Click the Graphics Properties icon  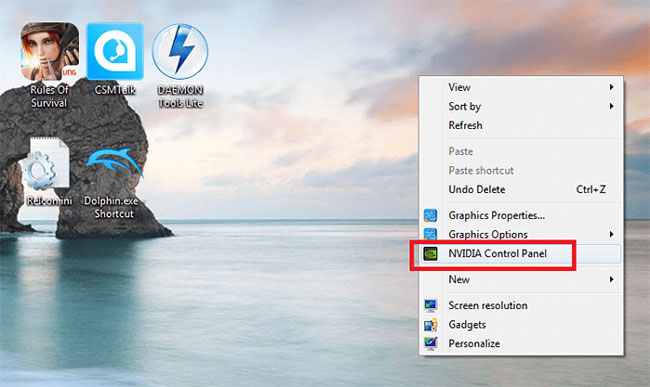pos(430,215)
